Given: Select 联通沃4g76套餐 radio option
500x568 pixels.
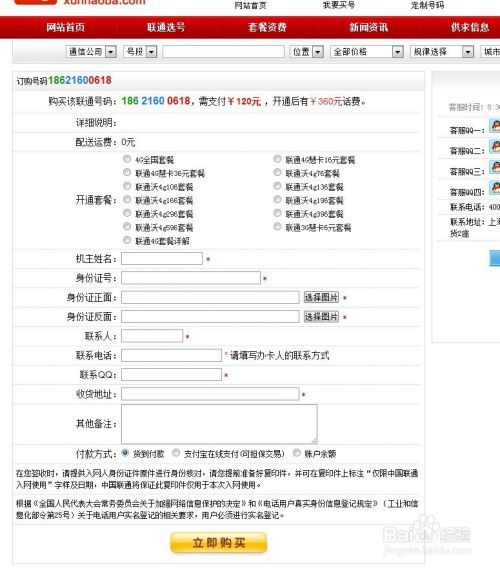Looking at the screenshot, I should pyautogui.click(x=277, y=172).
